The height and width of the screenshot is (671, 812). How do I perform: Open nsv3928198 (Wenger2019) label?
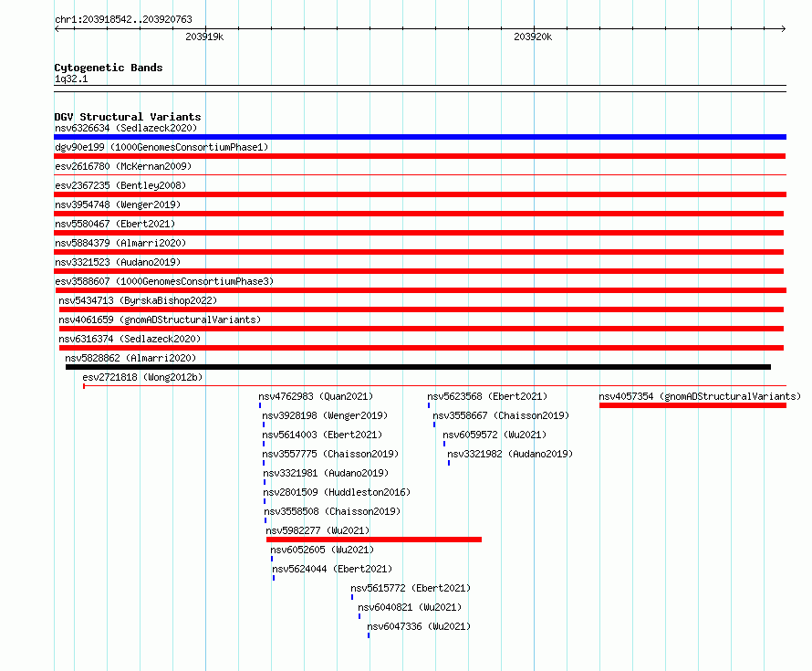coord(325,415)
